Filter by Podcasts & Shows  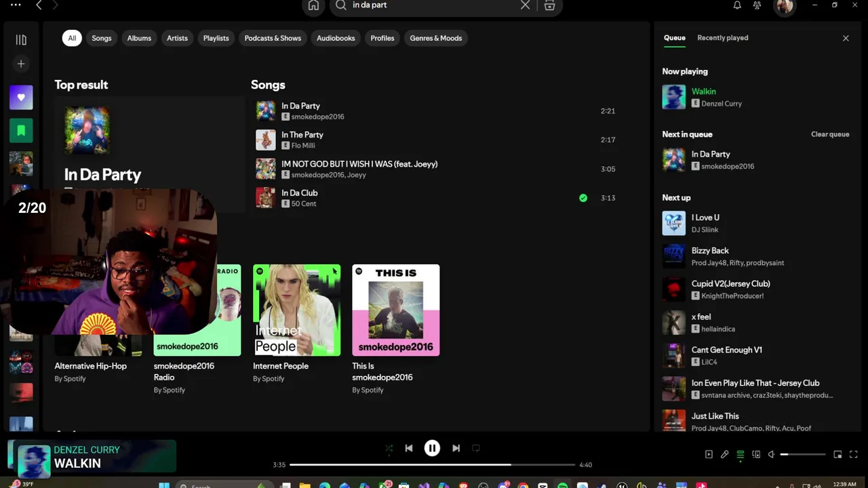point(273,38)
